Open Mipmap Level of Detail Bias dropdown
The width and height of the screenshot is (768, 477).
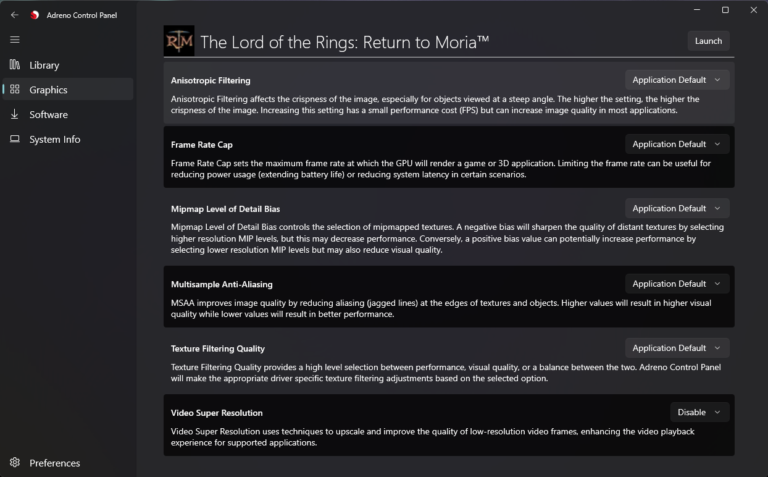click(677, 208)
